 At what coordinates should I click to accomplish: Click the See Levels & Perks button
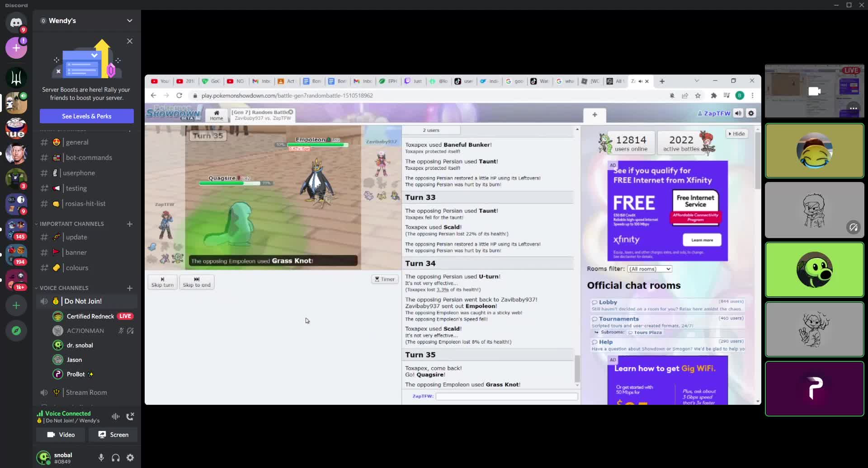86,116
